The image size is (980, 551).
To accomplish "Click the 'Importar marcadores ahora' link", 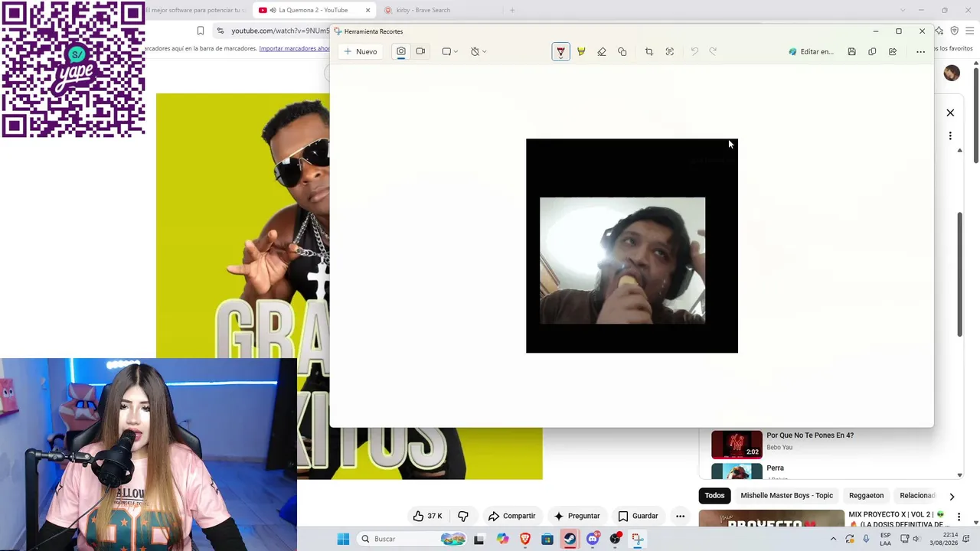I will (294, 48).
